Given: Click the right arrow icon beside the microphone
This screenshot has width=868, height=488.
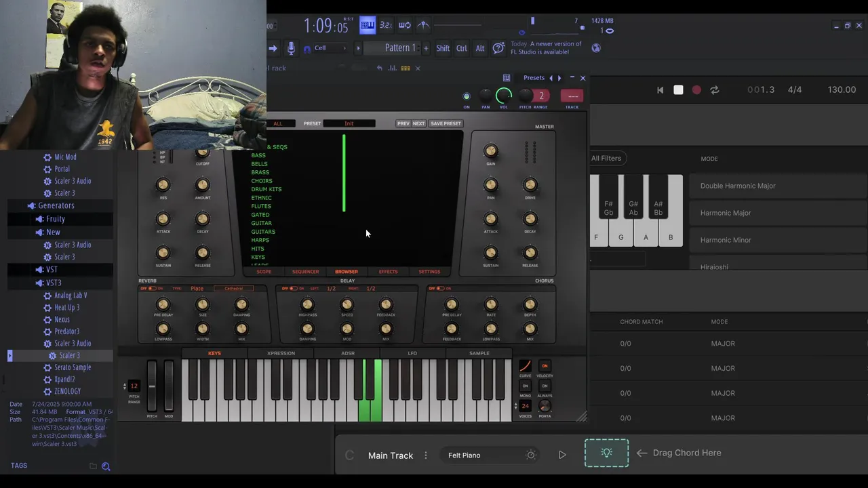Looking at the screenshot, I should (x=273, y=48).
